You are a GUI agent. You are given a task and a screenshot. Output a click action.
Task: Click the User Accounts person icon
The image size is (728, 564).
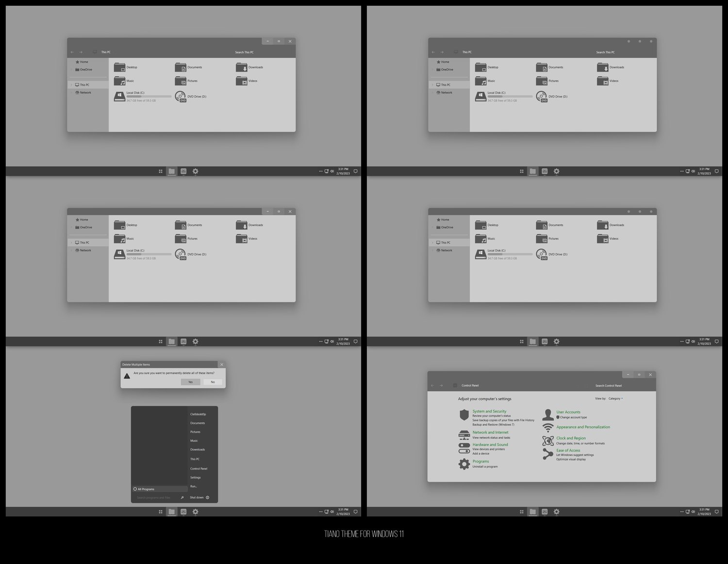click(x=548, y=415)
